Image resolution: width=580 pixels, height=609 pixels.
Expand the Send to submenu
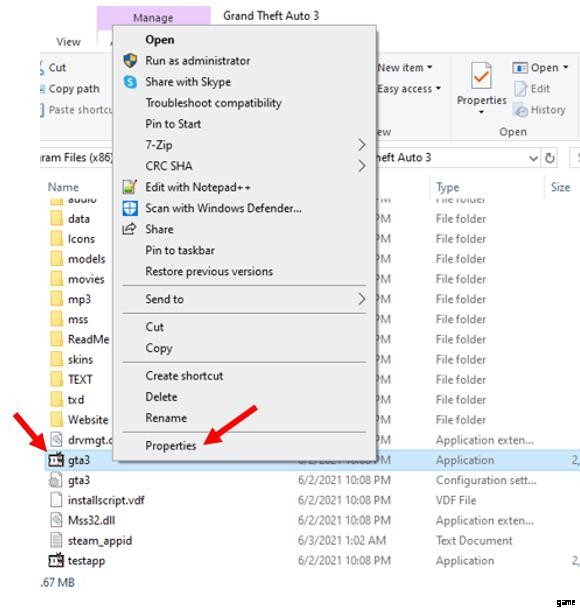[361, 299]
